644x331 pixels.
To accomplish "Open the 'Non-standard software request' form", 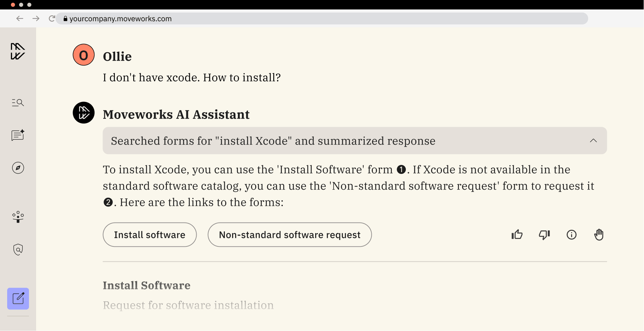I will [290, 235].
